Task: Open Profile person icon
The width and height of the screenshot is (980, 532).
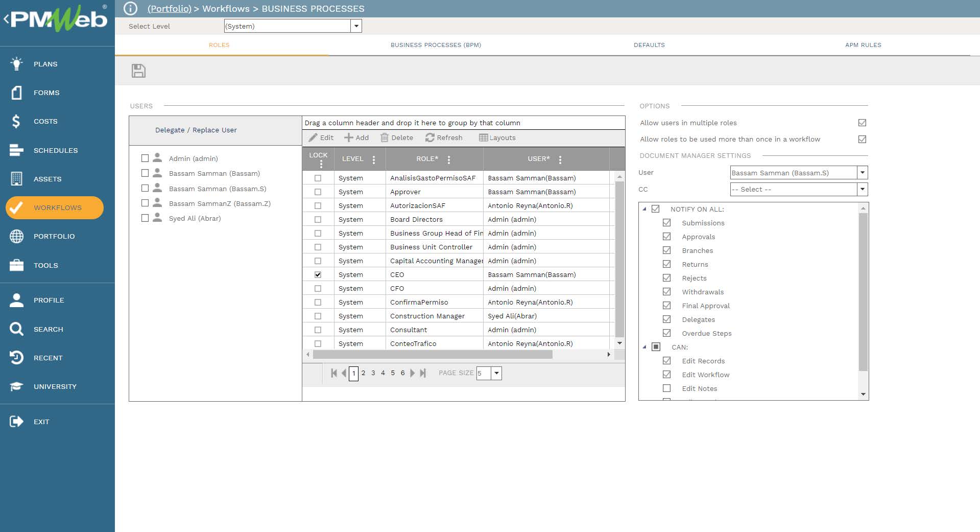Action: [x=16, y=300]
